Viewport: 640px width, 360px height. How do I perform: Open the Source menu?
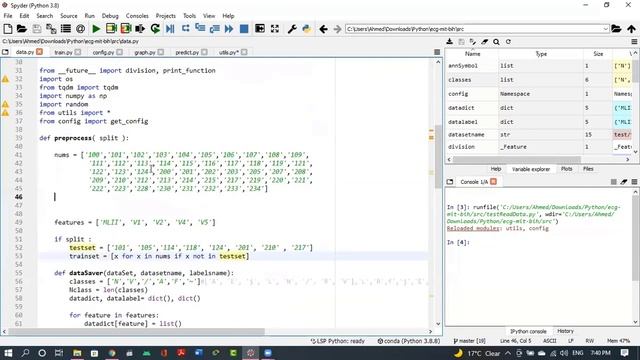click(x=69, y=16)
